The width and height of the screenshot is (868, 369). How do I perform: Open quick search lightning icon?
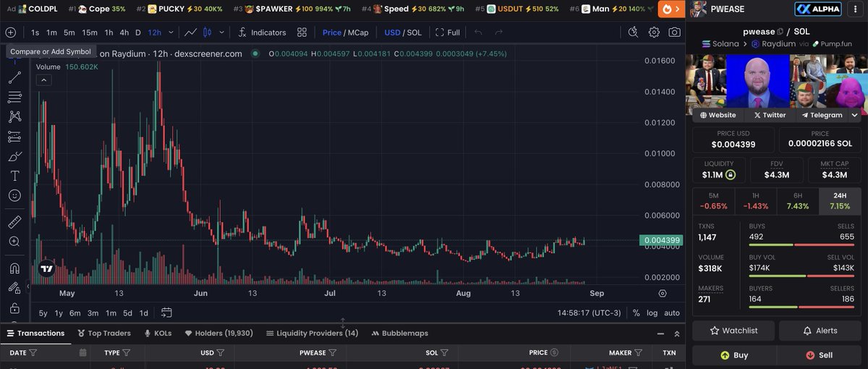click(634, 33)
